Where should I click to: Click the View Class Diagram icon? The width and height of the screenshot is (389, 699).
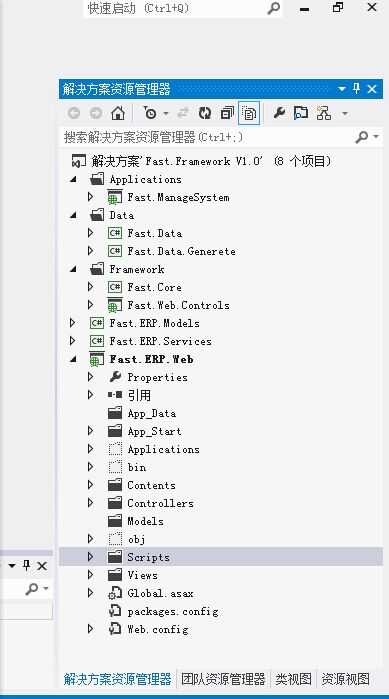point(323,113)
